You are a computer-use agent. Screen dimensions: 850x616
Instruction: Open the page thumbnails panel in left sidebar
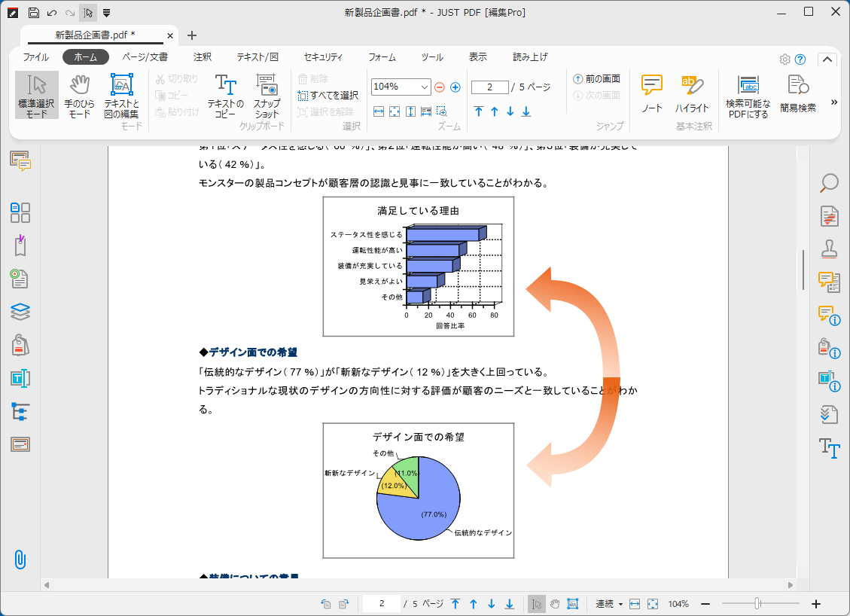coord(20,212)
